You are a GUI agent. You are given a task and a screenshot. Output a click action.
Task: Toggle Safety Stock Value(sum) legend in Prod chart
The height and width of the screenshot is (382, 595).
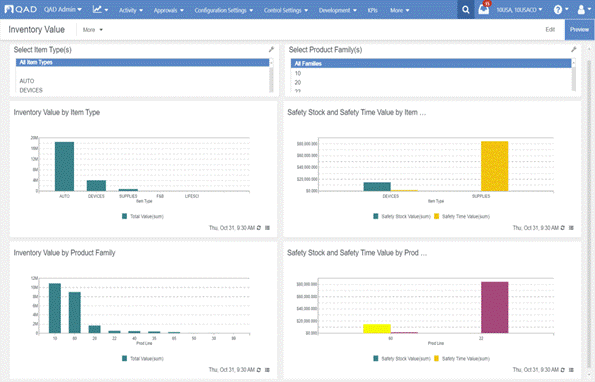click(402, 358)
